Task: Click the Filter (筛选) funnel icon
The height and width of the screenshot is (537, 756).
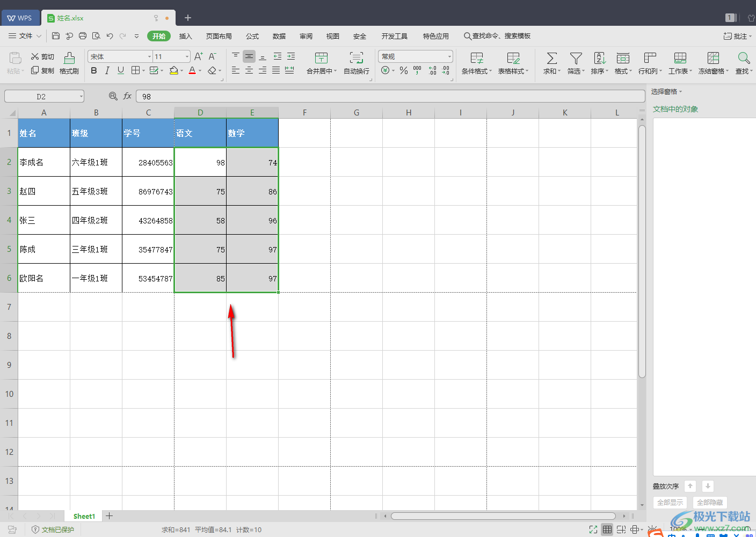Action: click(576, 58)
